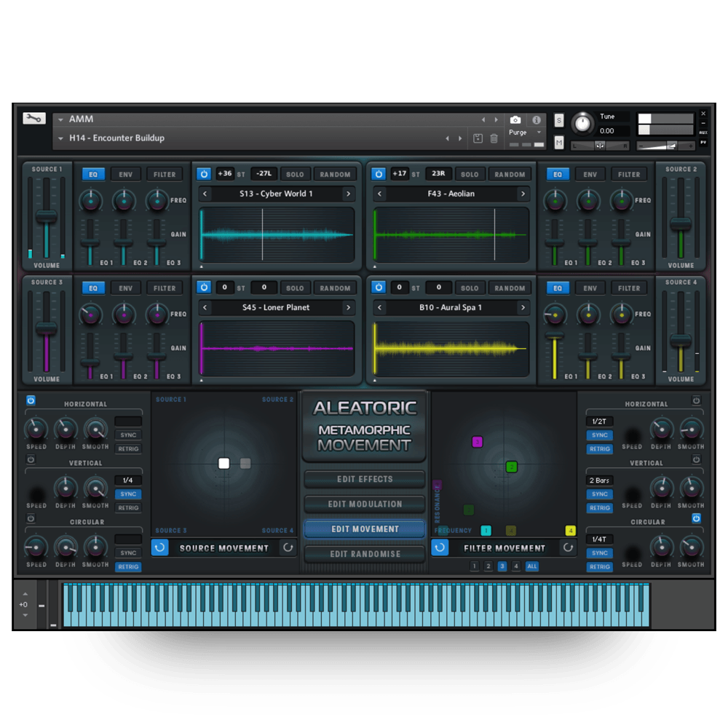Click Filter Movement blue refresh icon
The image size is (728, 728).
coord(440,548)
